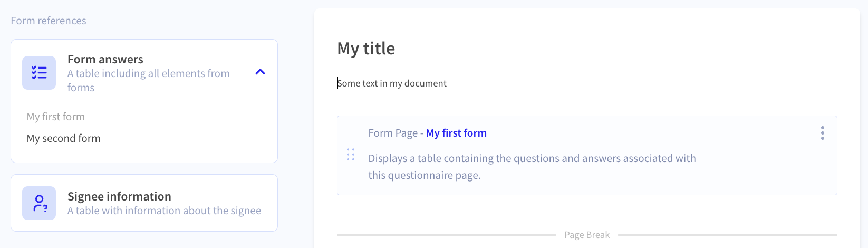Image resolution: width=868 pixels, height=248 pixels.
Task: Open the three-dot menu on Form Page block
Action: [x=822, y=133]
